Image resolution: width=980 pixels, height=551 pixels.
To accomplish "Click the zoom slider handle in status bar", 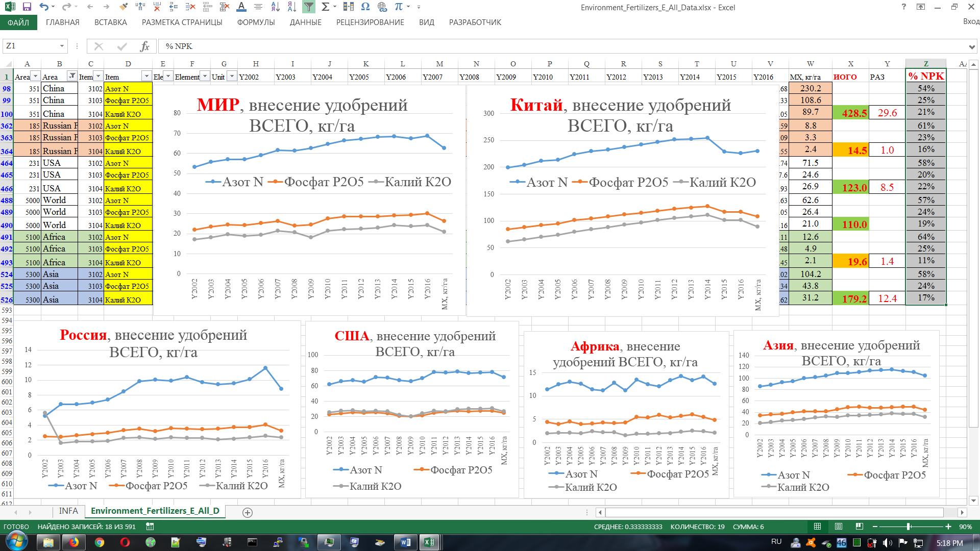I will coord(909,527).
